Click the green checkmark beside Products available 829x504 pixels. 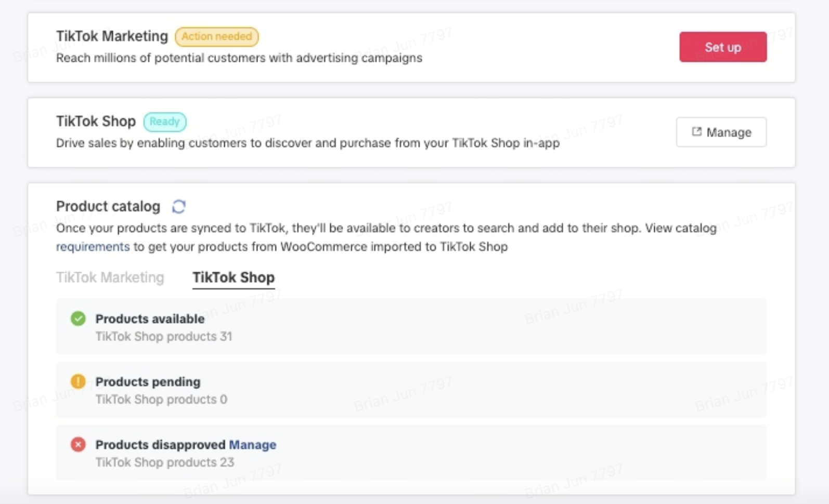(78, 319)
